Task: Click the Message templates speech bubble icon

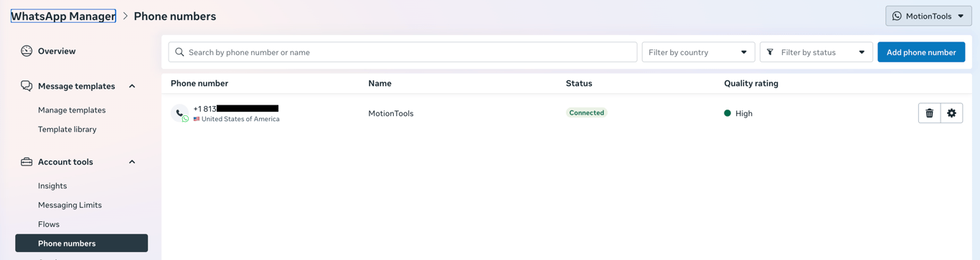Action: [27, 86]
